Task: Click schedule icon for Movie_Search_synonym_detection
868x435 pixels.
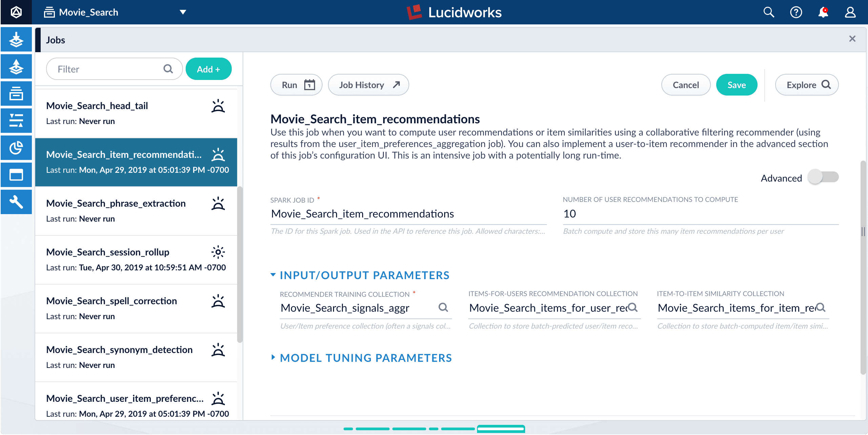Action: point(218,350)
